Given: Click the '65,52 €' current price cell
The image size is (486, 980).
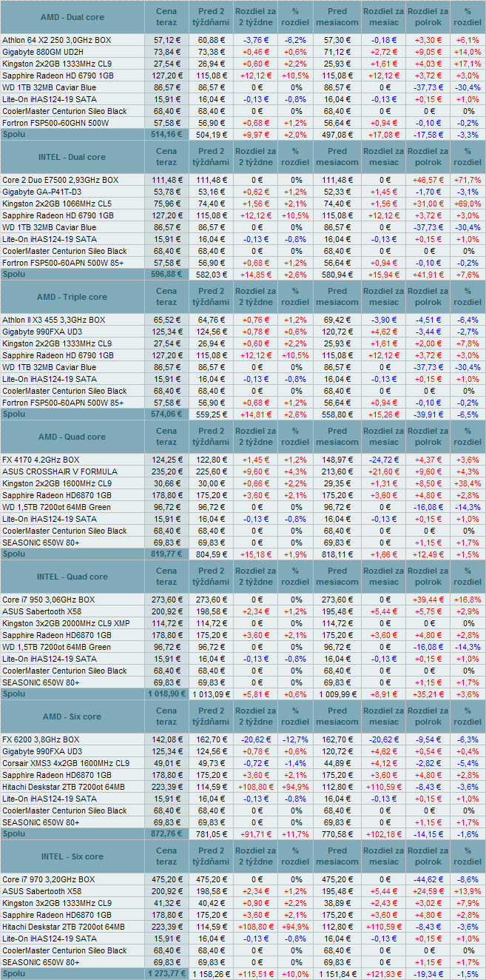Looking at the screenshot, I should (x=166, y=320).
